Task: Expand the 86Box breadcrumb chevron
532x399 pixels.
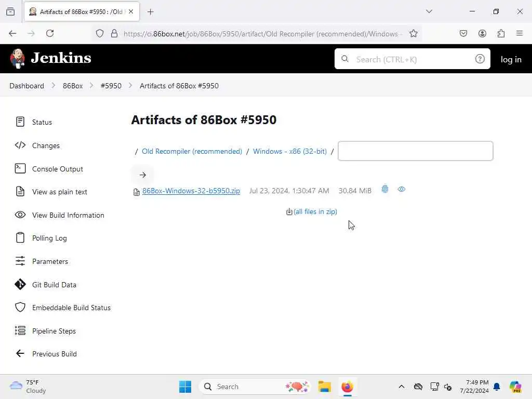Action: [91, 86]
